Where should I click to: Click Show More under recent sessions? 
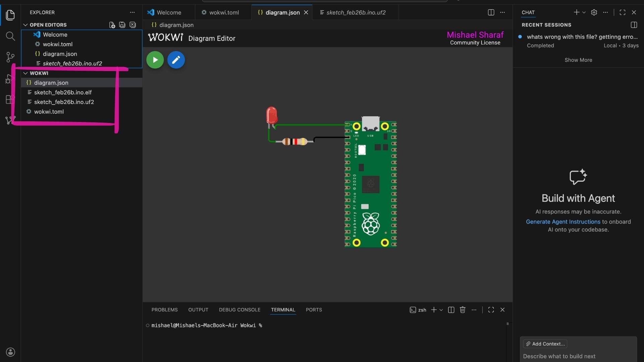pos(578,60)
